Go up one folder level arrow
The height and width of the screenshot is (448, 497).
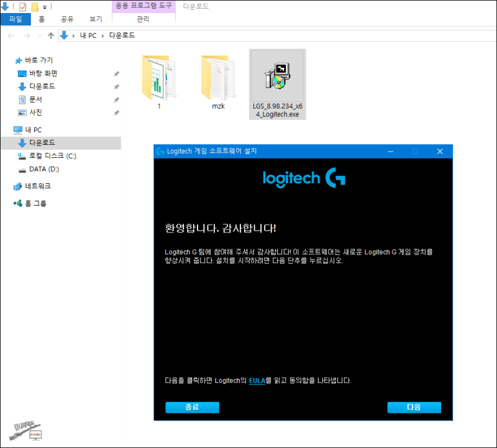coord(51,35)
